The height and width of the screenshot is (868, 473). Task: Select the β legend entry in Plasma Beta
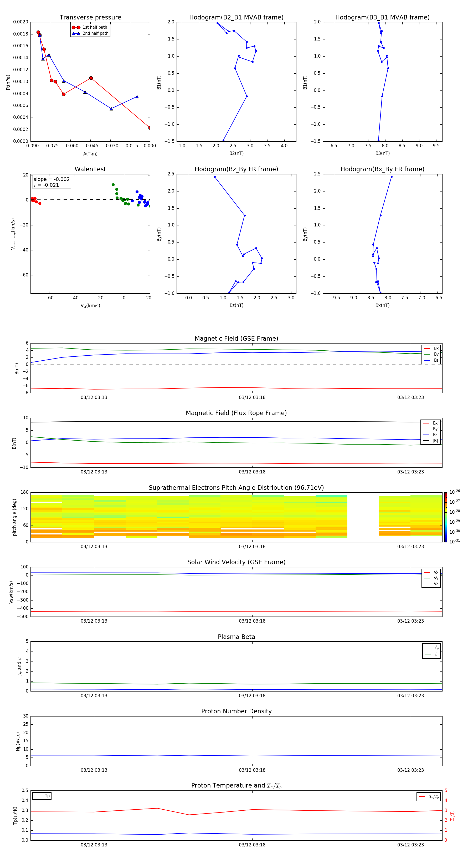(x=431, y=654)
